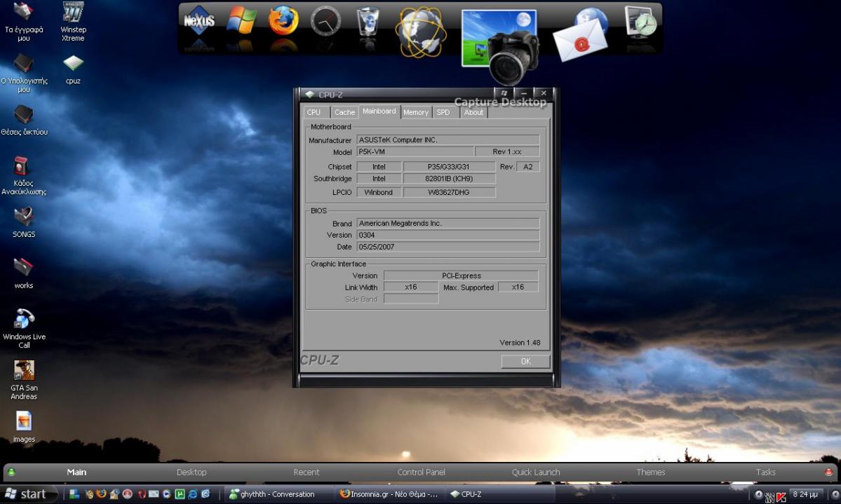Open the email envelope icon in the dock
Image resolution: width=841 pixels, height=504 pixels.
coord(581,34)
